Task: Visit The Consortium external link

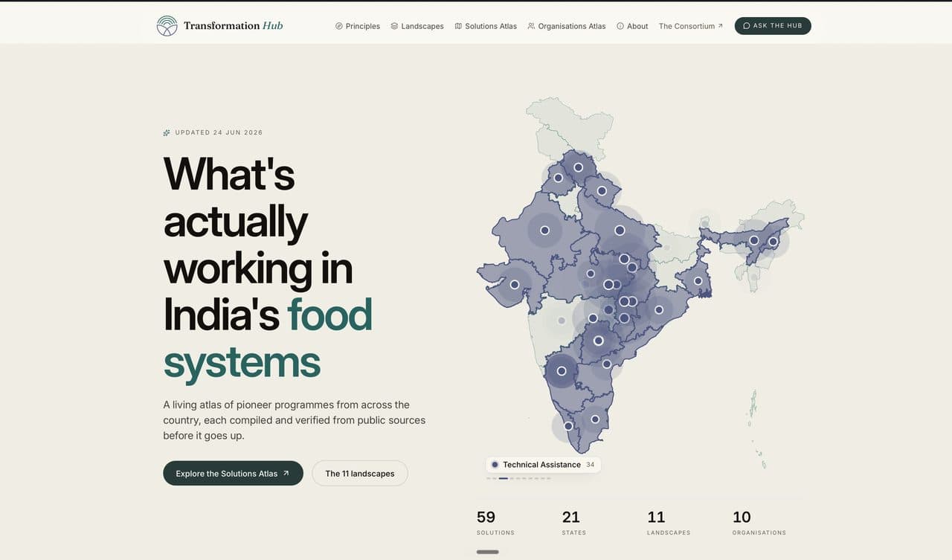Action: (691, 26)
